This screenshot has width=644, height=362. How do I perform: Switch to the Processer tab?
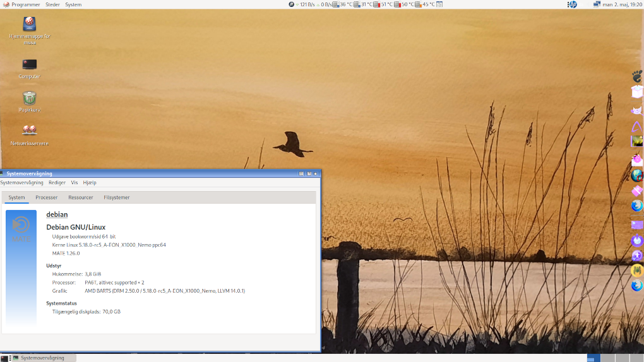click(47, 197)
